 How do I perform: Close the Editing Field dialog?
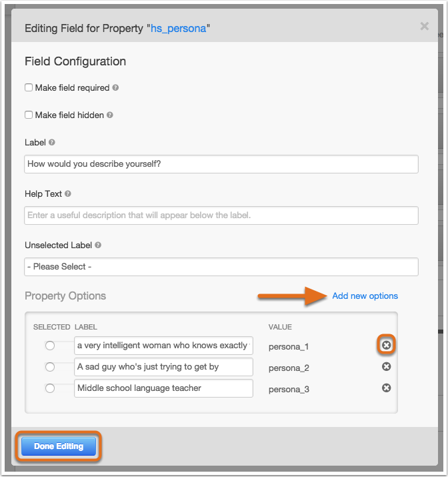[x=425, y=26]
